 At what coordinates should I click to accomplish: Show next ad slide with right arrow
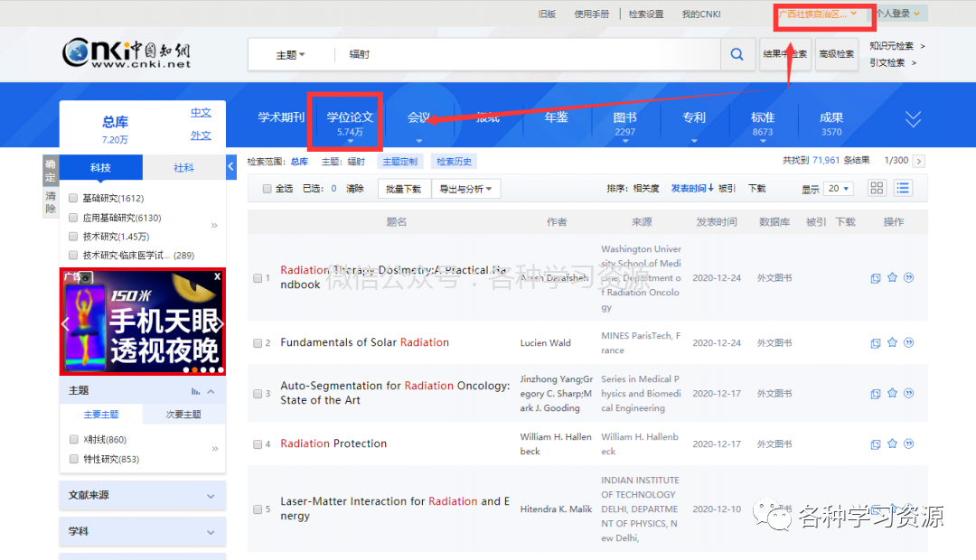click(x=219, y=323)
